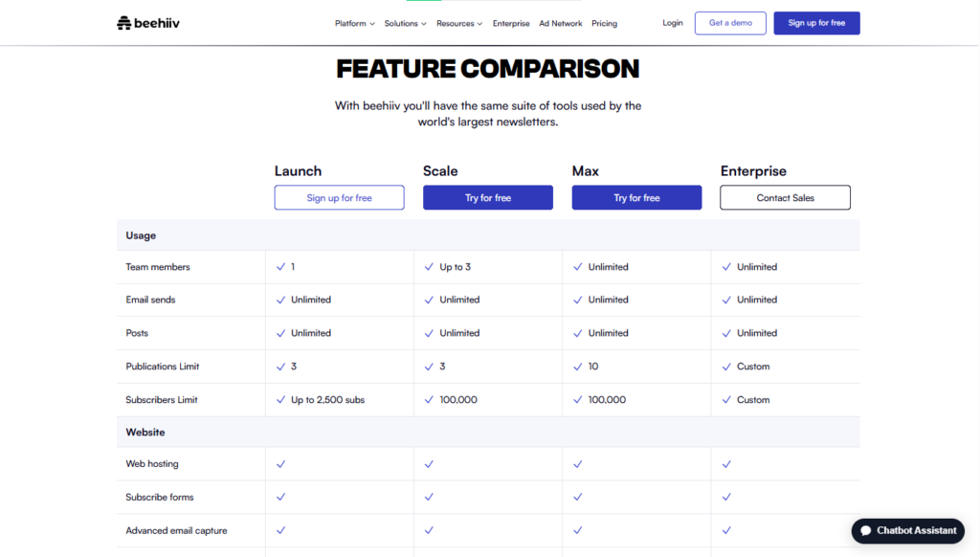Click checkmark for Max Advanced email capture
Screen dimensions: 980x557
(x=577, y=530)
